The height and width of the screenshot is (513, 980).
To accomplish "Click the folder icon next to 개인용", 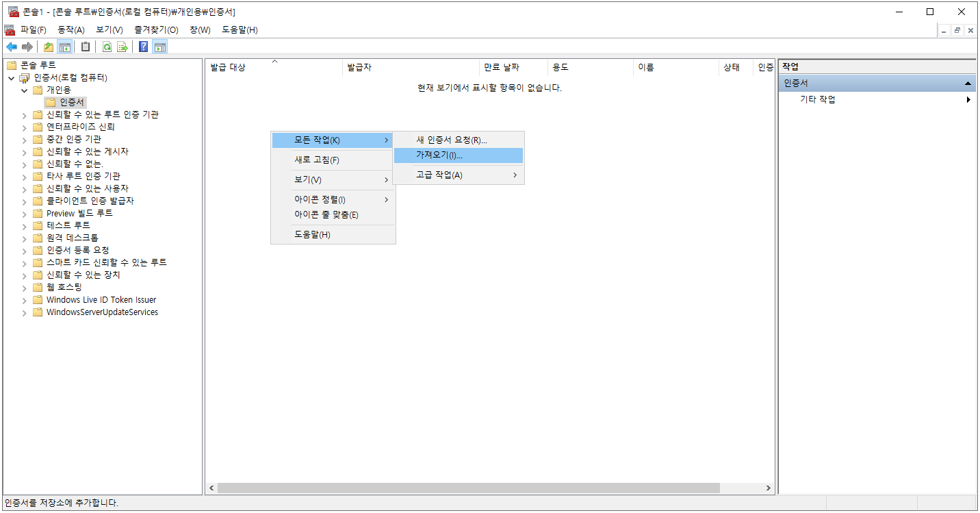I will click(38, 90).
